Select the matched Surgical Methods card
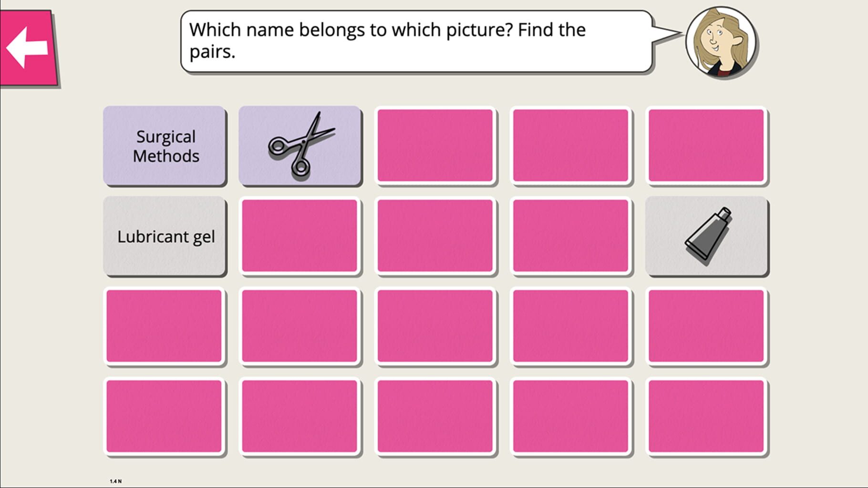868x488 pixels. pos(164,144)
